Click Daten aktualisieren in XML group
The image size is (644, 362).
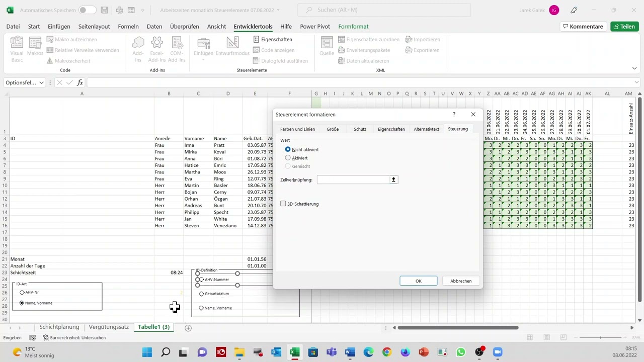pyautogui.click(x=363, y=61)
